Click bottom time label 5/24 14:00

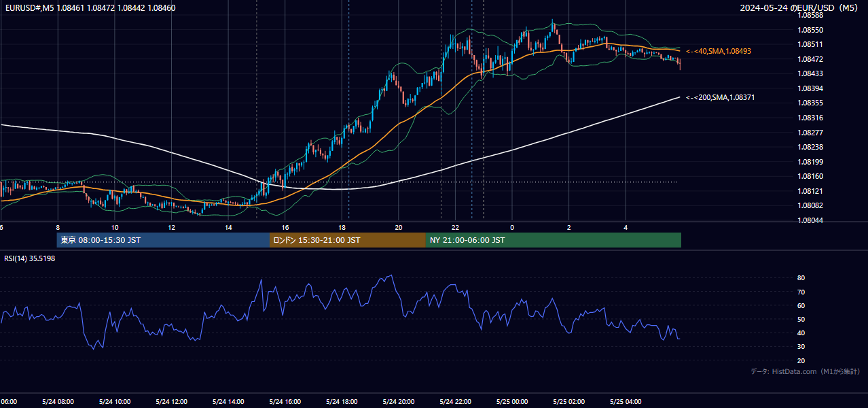(228, 401)
